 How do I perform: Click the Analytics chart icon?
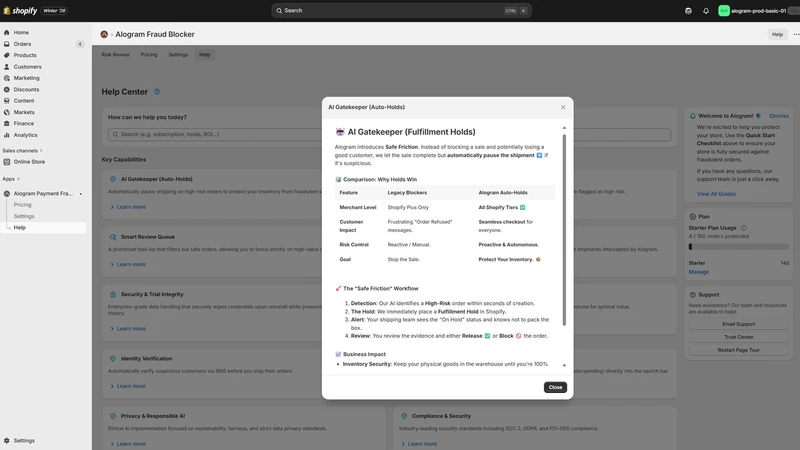(x=7, y=135)
